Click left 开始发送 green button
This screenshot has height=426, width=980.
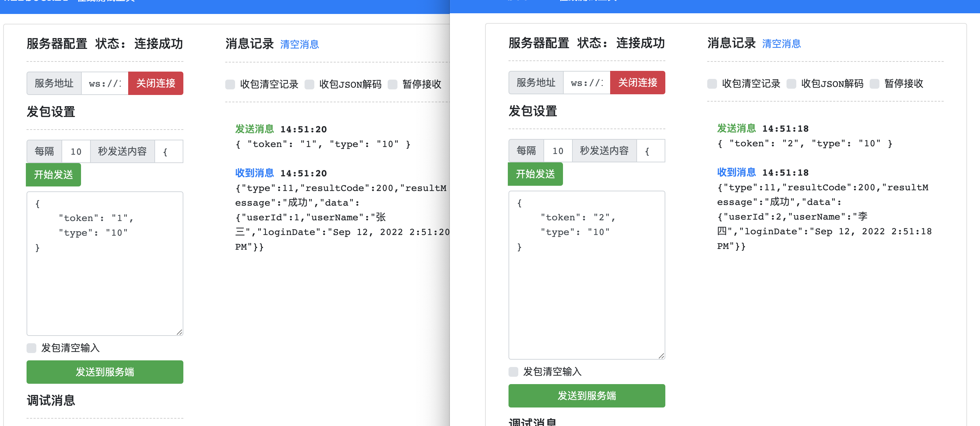(53, 175)
